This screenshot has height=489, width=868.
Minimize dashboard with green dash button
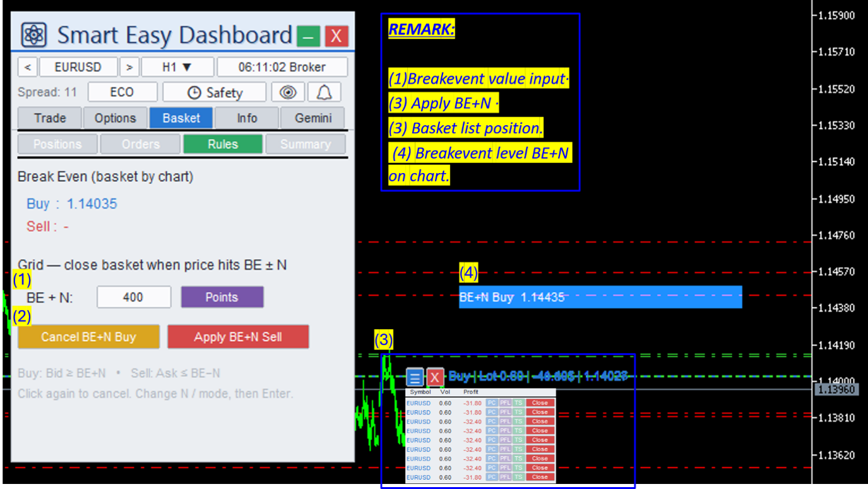click(308, 36)
